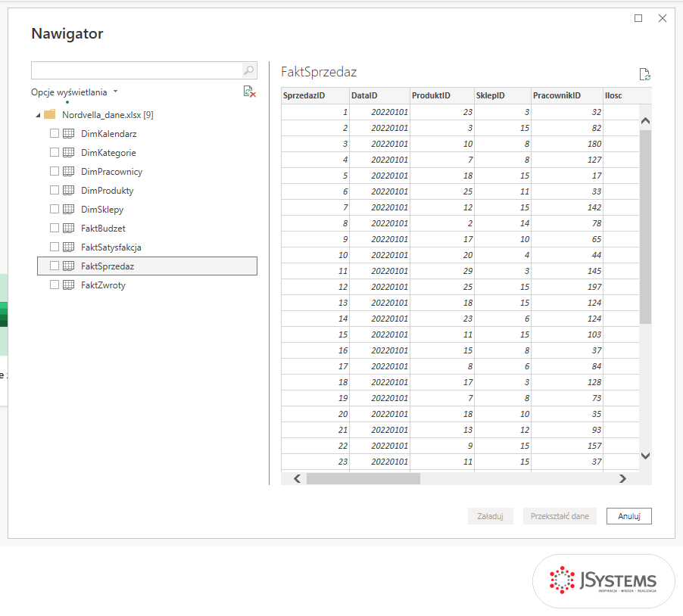The image size is (683, 616).
Task: Click the PracownikID column header
Action: 567,95
